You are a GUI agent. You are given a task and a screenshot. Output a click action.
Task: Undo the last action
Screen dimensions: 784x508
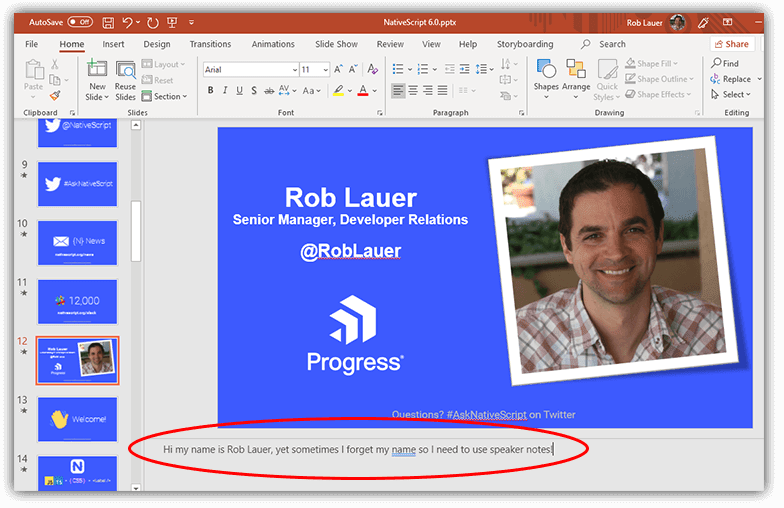tap(128, 22)
